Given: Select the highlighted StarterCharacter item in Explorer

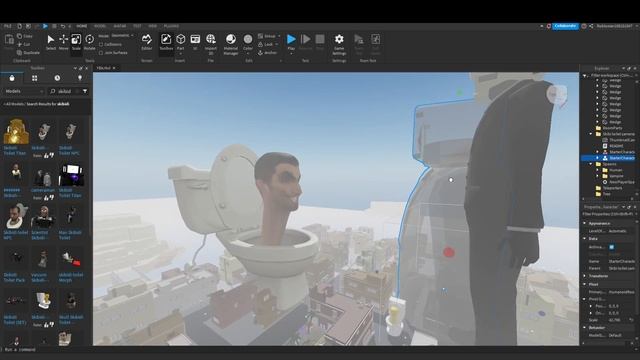Looking at the screenshot, I should 608,158.
